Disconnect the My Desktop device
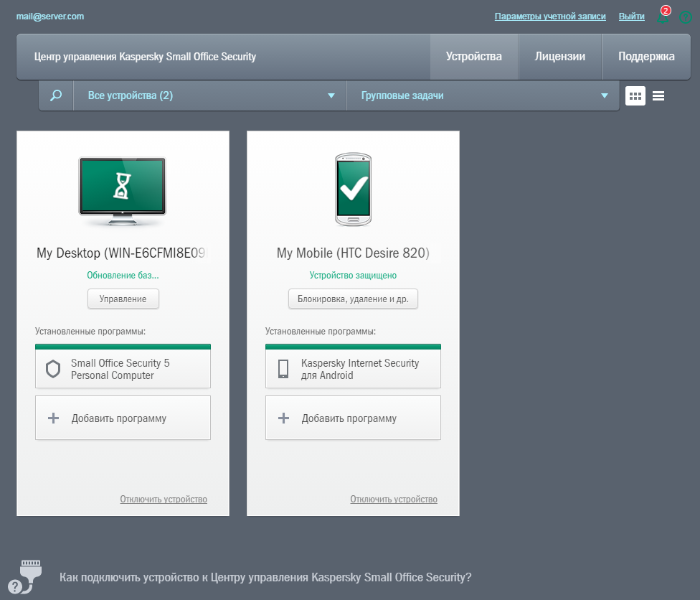This screenshot has height=600, width=700. pos(164,499)
